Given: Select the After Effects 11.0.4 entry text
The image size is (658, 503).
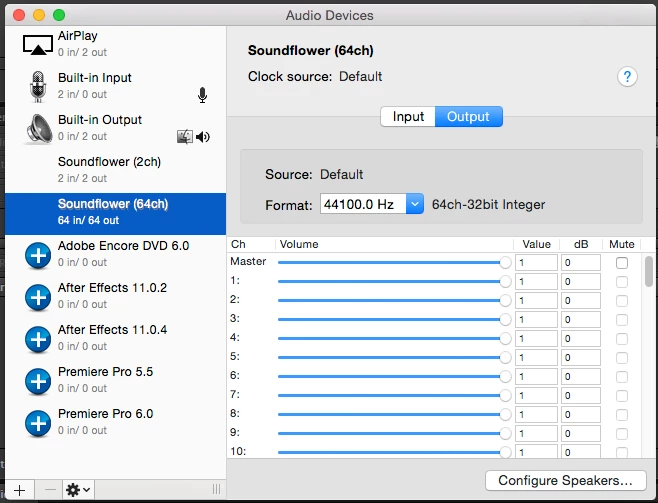Looking at the screenshot, I should pos(112,329).
